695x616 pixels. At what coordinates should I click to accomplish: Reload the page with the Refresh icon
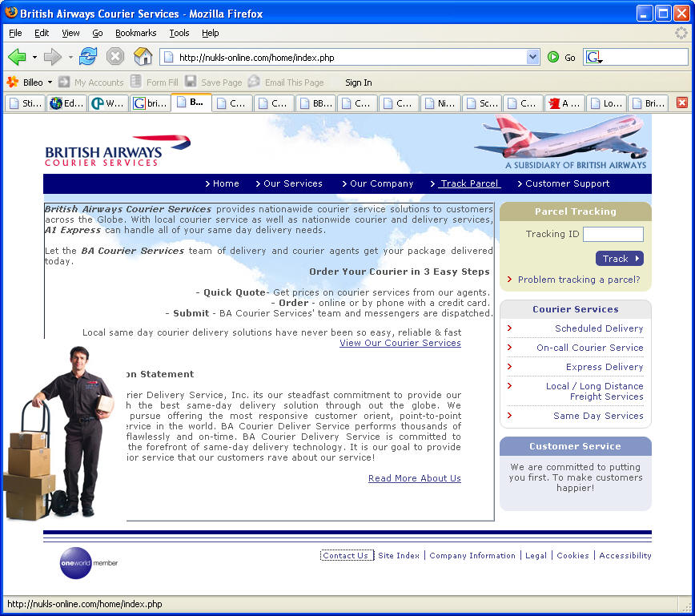tap(88, 57)
